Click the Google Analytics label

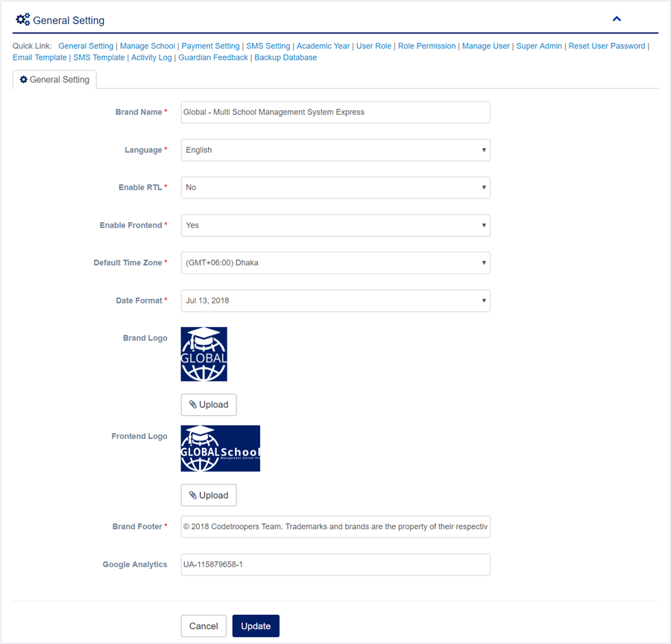point(135,564)
